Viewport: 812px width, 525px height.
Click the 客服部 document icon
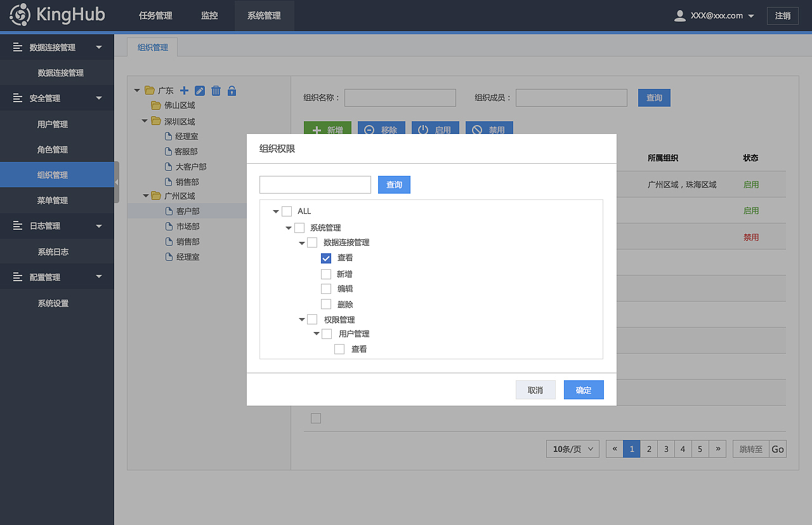[168, 152]
